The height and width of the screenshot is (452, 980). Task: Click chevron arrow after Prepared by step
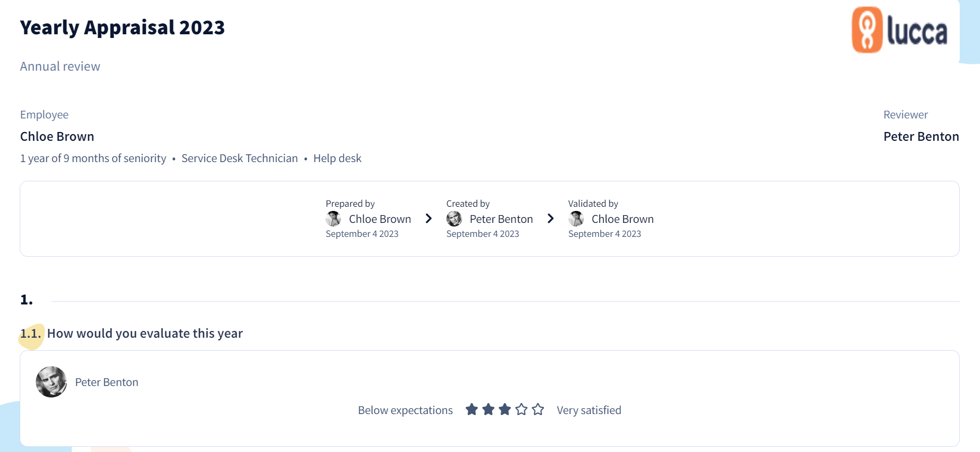pyautogui.click(x=429, y=218)
